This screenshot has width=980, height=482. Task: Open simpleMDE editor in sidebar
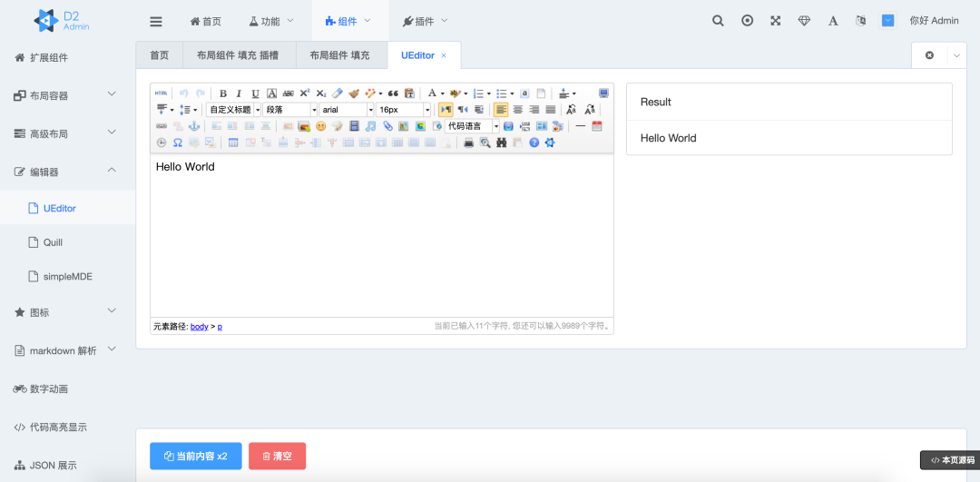(67, 276)
